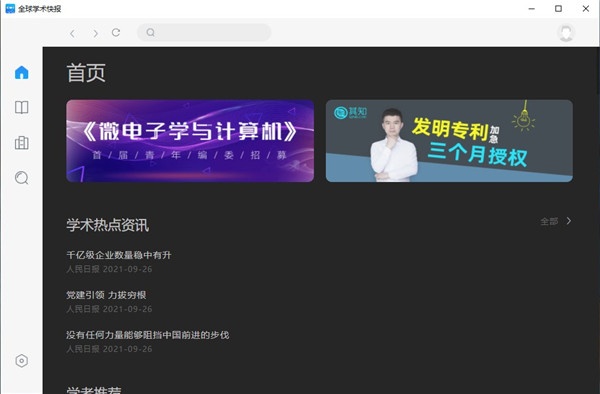This screenshot has width=600, height=394.
Task: Open the 《微电子学与计算机》 banner
Action: click(x=190, y=141)
